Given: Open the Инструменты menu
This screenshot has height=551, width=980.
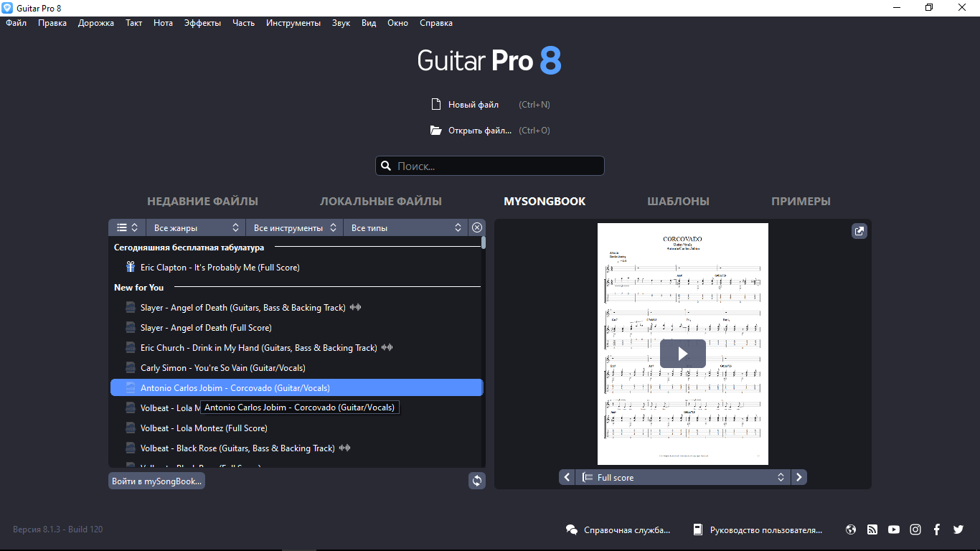Looking at the screenshot, I should pos(293,23).
